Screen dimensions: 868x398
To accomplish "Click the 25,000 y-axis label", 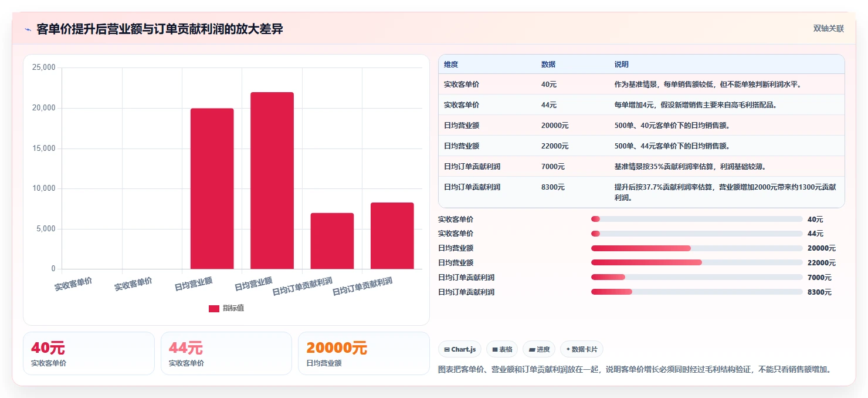I will point(44,68).
